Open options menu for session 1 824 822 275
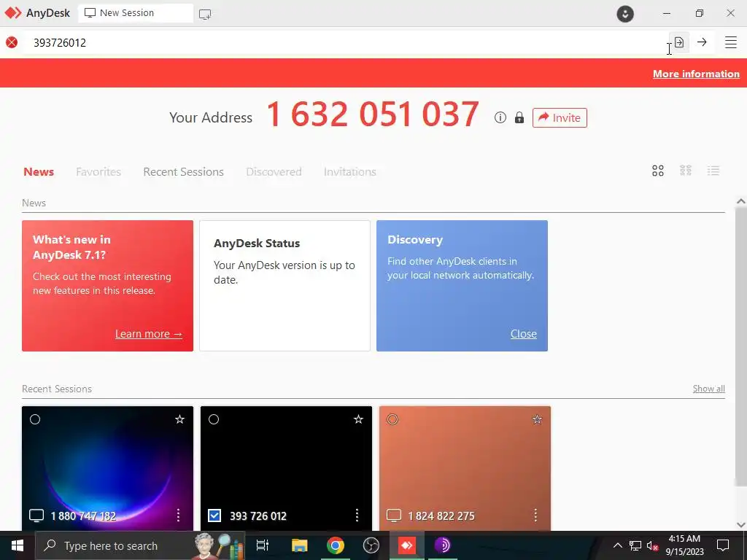Viewport: 747px width, 560px height. (535, 515)
